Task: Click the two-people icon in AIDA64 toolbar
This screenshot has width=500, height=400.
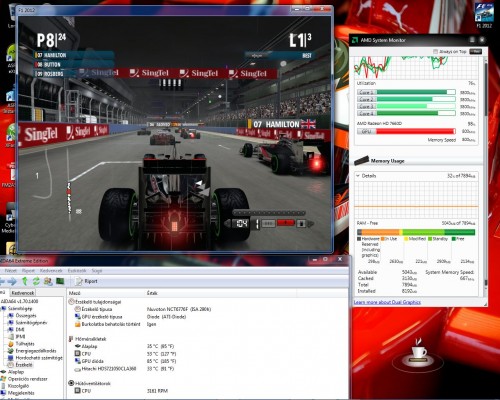Action: point(48,281)
